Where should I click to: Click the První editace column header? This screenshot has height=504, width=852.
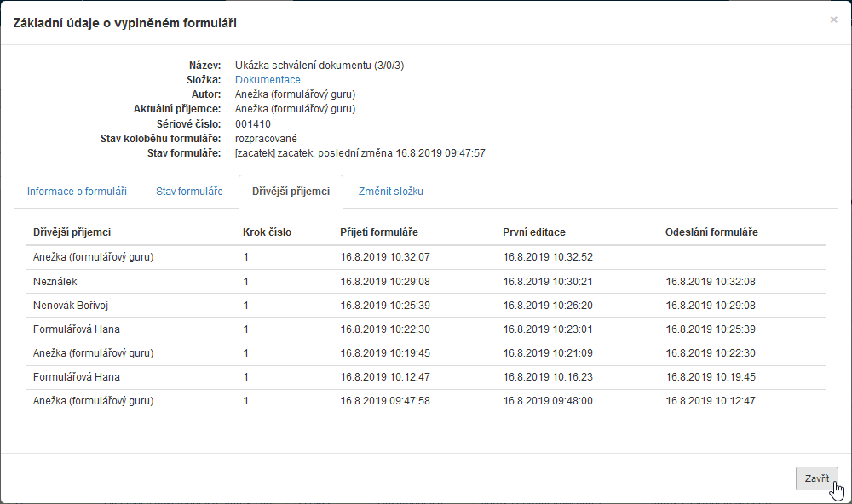pyautogui.click(x=534, y=232)
